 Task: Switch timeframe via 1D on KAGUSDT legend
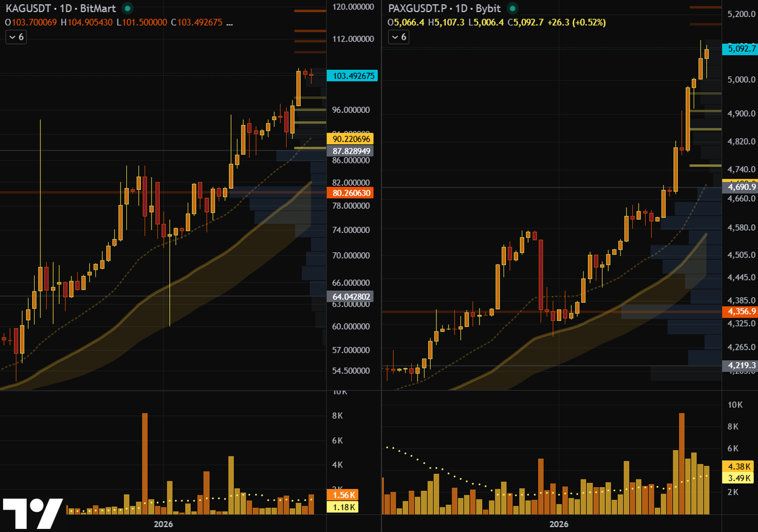click(64, 9)
